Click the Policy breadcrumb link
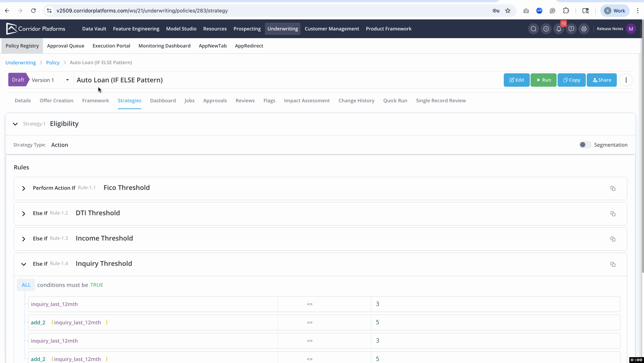The image size is (644, 363). click(53, 63)
